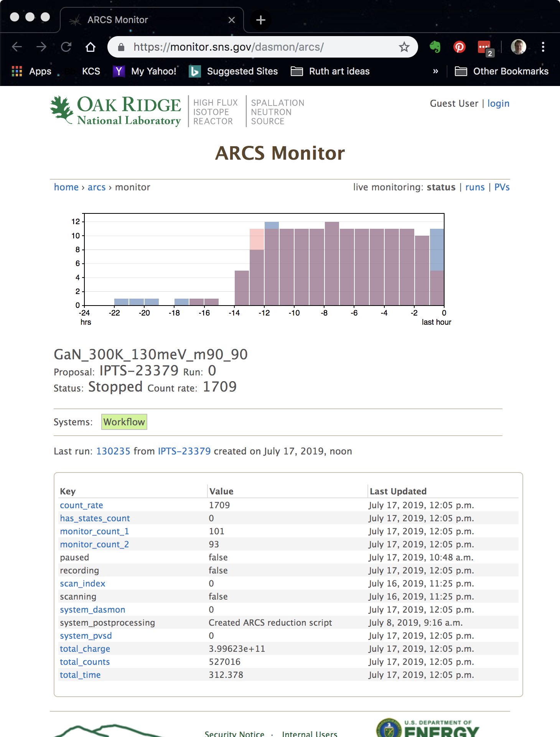This screenshot has width=560, height=737.
Task: Expand the hidden bookmarks chevron
Action: pyautogui.click(x=435, y=71)
